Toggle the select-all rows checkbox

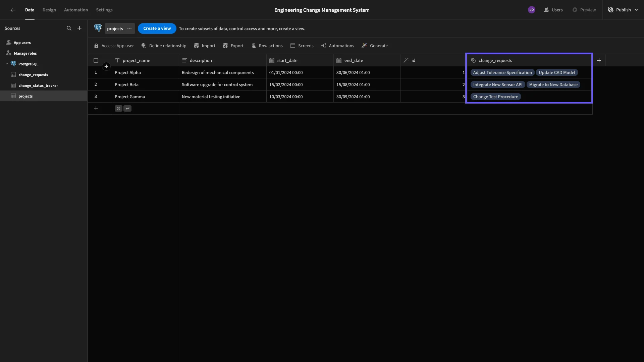pos(96,60)
